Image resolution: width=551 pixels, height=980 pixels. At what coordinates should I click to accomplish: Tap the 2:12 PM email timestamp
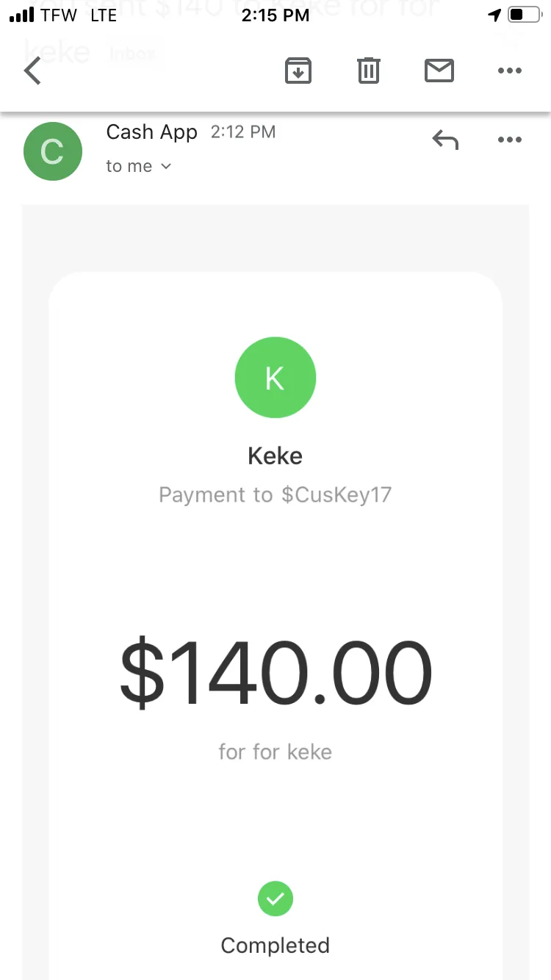click(243, 132)
